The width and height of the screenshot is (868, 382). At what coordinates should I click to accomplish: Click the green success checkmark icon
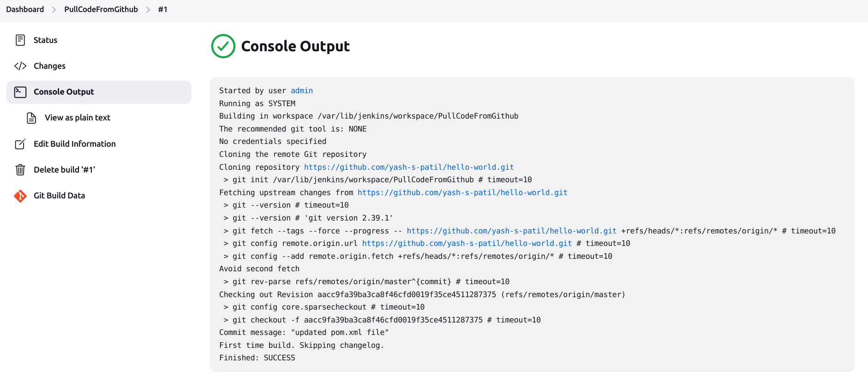(222, 46)
